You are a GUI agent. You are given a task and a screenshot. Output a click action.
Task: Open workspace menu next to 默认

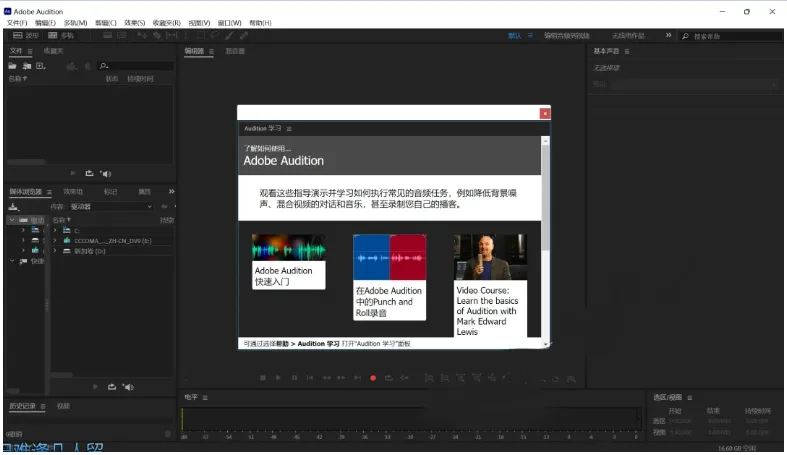tap(530, 36)
